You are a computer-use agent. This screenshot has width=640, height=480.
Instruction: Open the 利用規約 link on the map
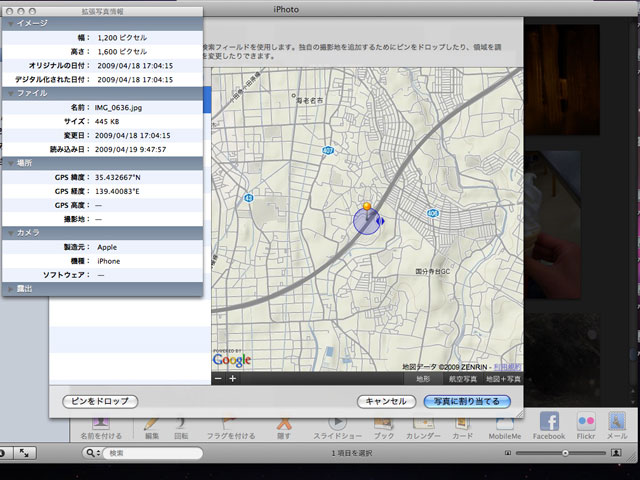(x=507, y=367)
